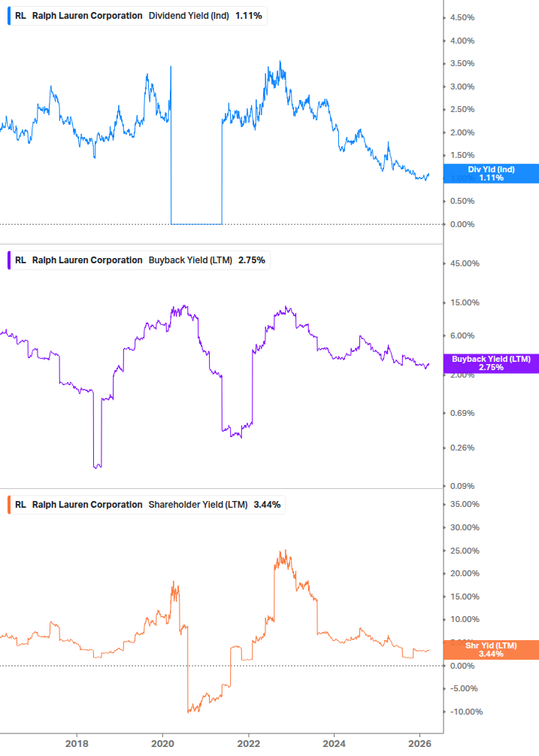539x756 pixels.
Task: Click the orange Shr Yld (LTM) 3.44% axis tag
Action: (x=491, y=650)
